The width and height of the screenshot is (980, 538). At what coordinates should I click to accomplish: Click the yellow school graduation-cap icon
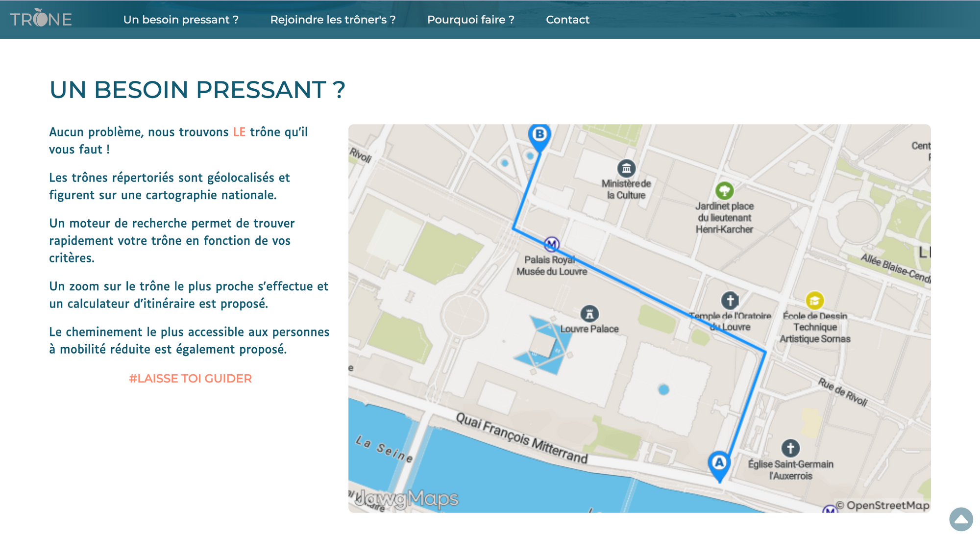pyautogui.click(x=814, y=301)
